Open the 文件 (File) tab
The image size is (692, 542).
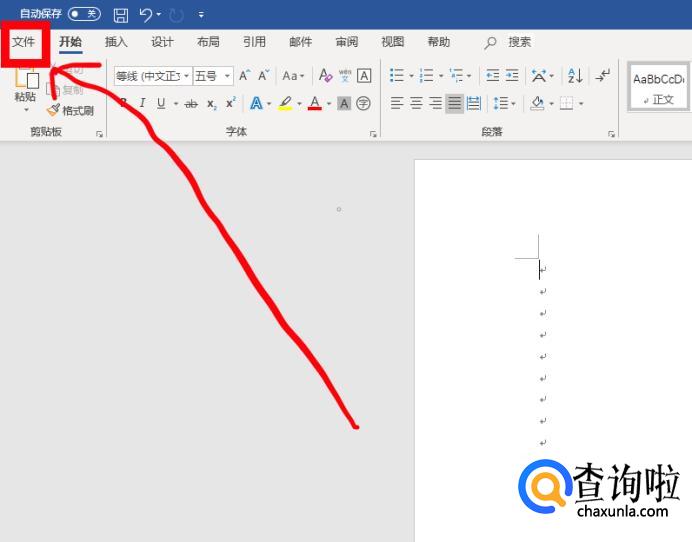(x=23, y=42)
